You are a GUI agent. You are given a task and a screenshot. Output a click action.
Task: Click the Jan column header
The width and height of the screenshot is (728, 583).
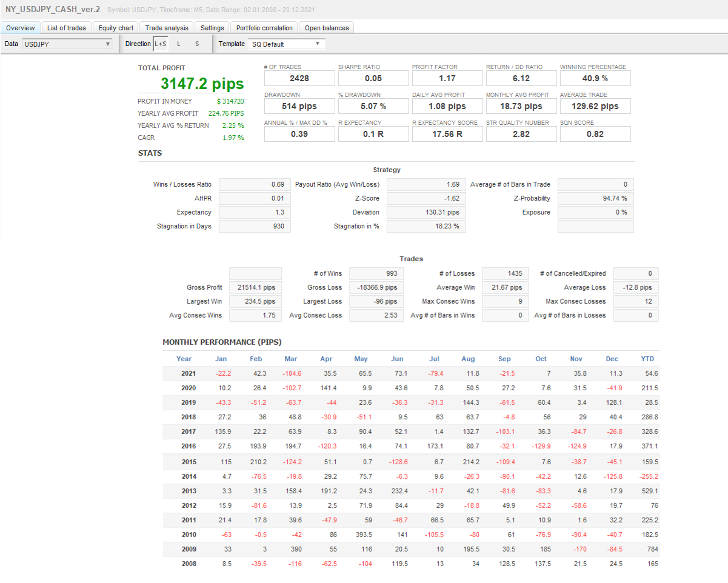pyautogui.click(x=221, y=359)
